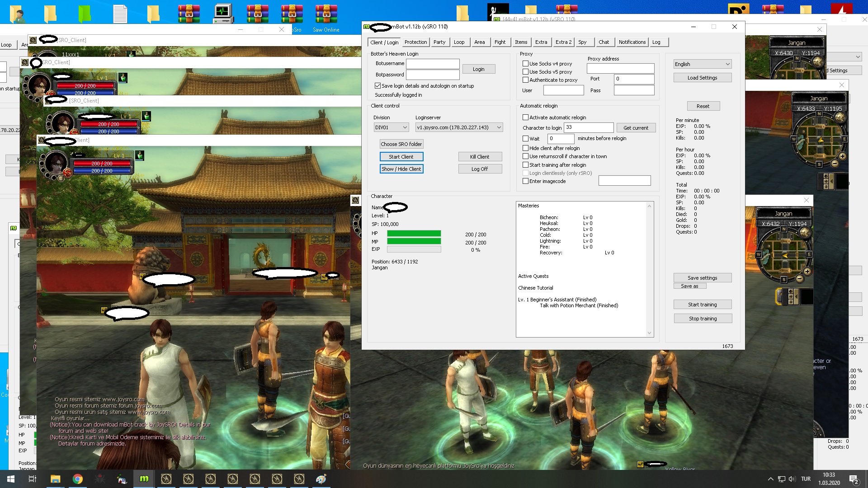Viewport: 868px width, 488px height.
Task: Open the green folder on the desktop
Action: point(85,14)
